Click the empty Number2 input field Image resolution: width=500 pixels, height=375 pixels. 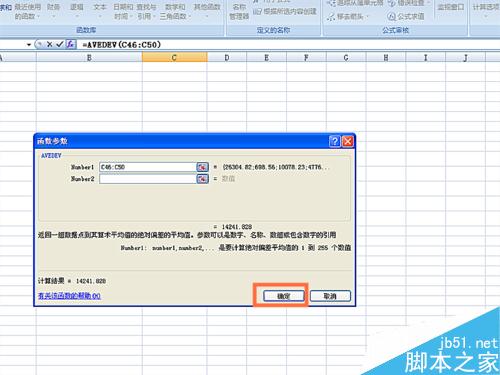pos(148,179)
